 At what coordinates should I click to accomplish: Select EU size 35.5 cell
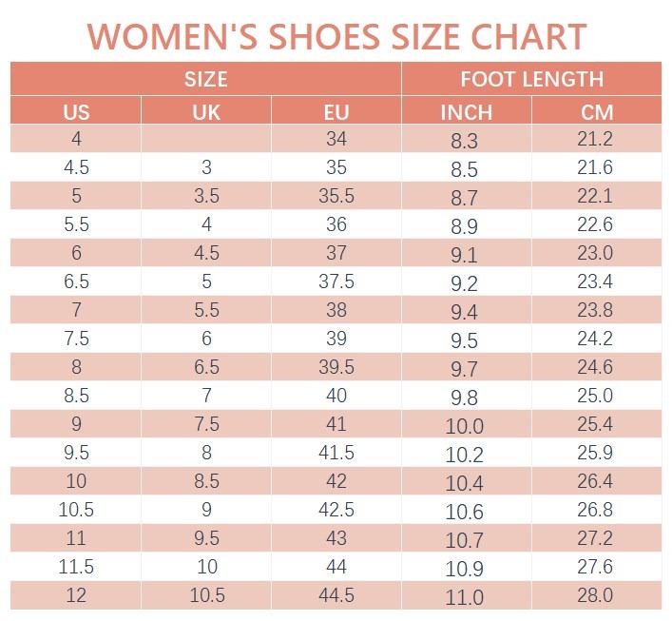[336, 197]
